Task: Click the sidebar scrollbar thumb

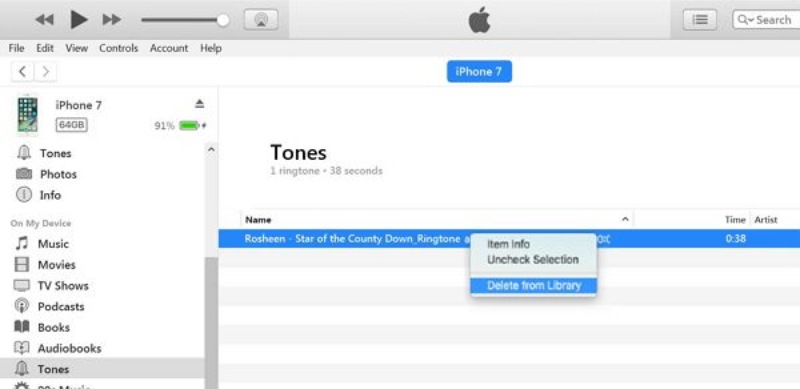Action: click(211, 323)
